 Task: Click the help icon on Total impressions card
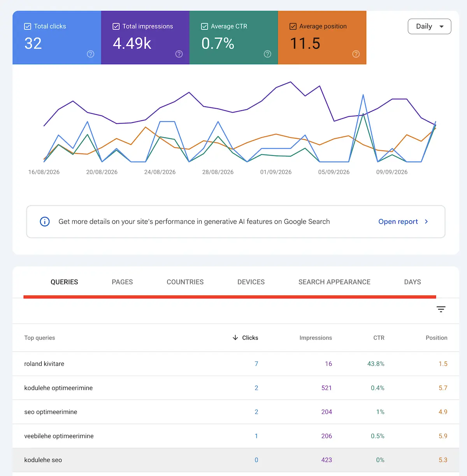[x=179, y=54]
